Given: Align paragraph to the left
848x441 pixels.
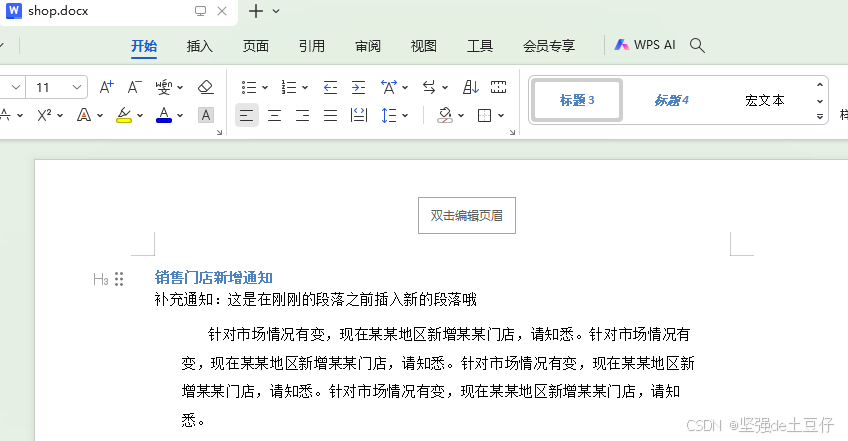Looking at the screenshot, I should [247, 115].
